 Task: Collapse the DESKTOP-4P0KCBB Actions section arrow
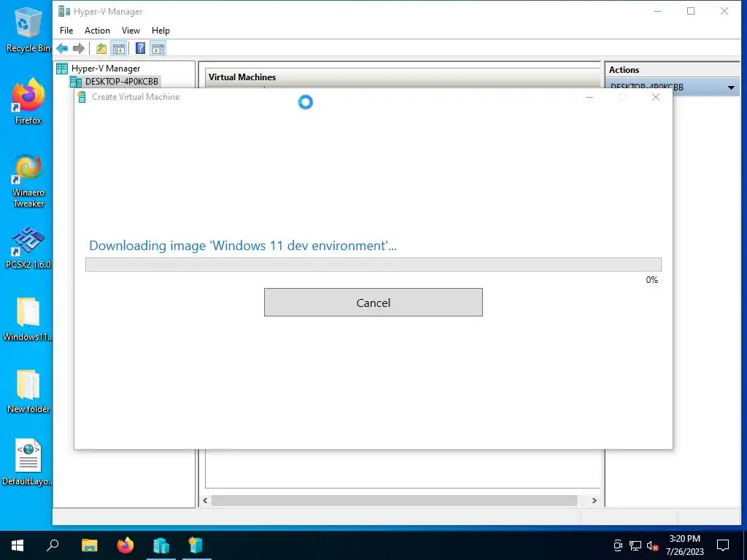tap(731, 87)
